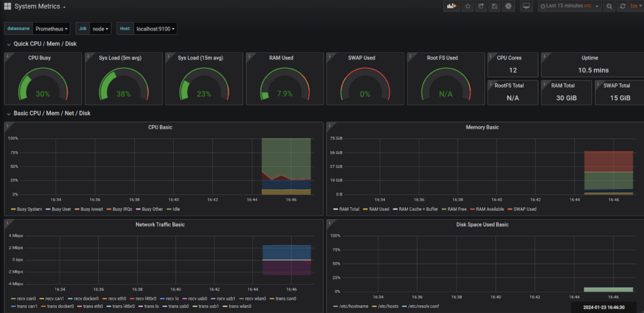Viewport: 644px width, 313px height.
Task: Show info icon on RootFS Total panel
Action: pyautogui.click(x=491, y=84)
